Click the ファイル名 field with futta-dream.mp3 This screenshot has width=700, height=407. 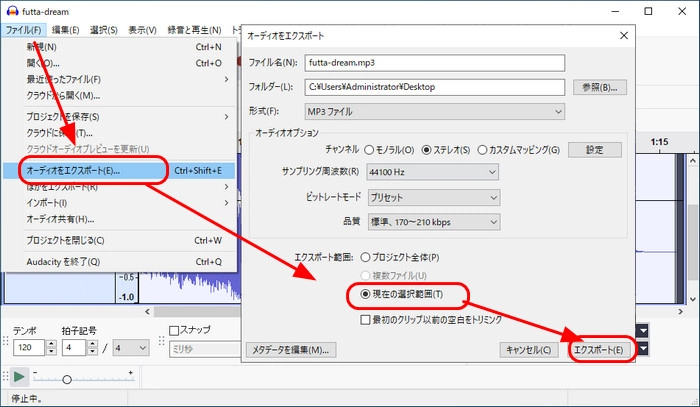click(435, 62)
